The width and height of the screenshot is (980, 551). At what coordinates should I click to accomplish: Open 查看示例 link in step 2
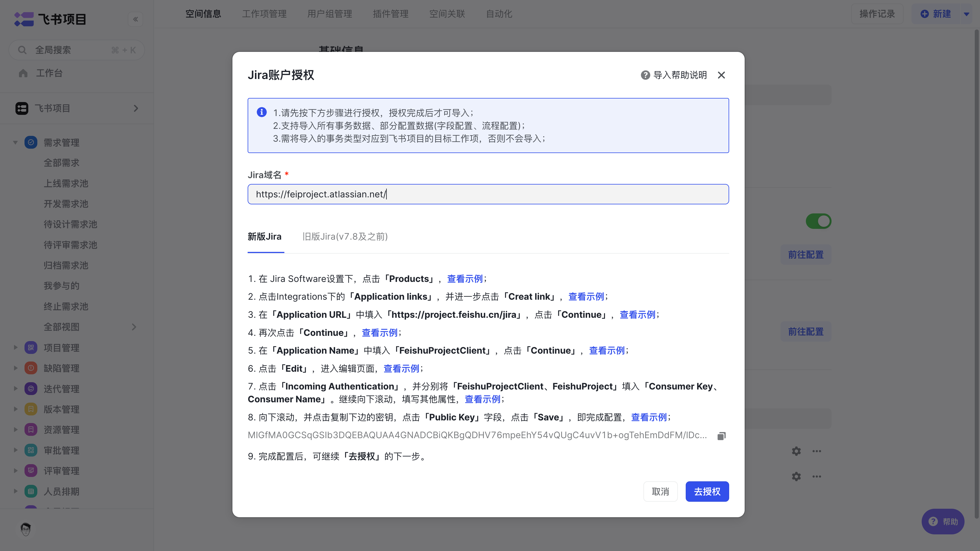coord(586,296)
